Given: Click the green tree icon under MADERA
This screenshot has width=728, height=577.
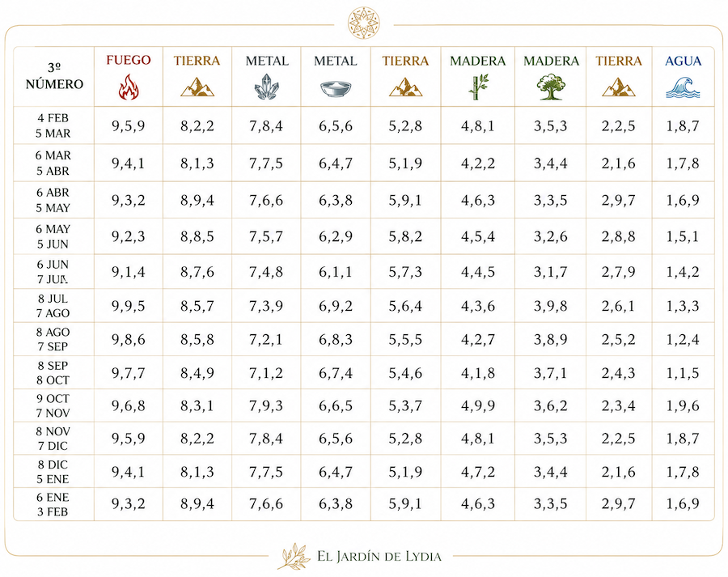Looking at the screenshot, I should [x=551, y=87].
